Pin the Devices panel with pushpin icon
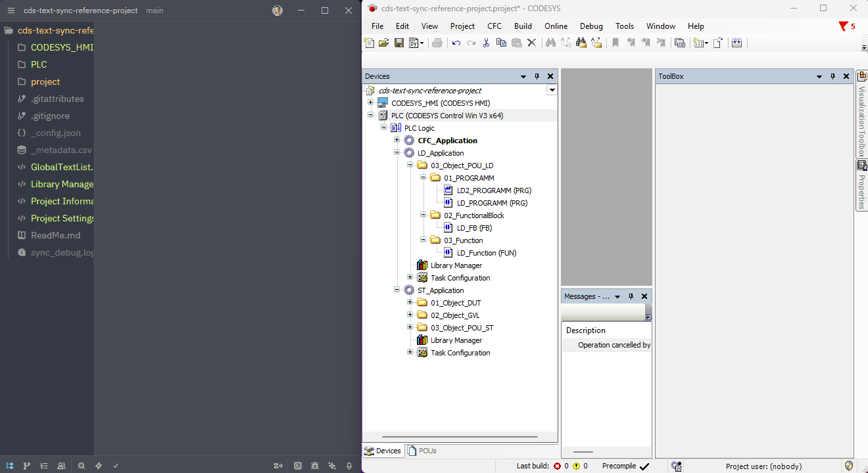Screen dimensions: 868x473 [x=537, y=76]
